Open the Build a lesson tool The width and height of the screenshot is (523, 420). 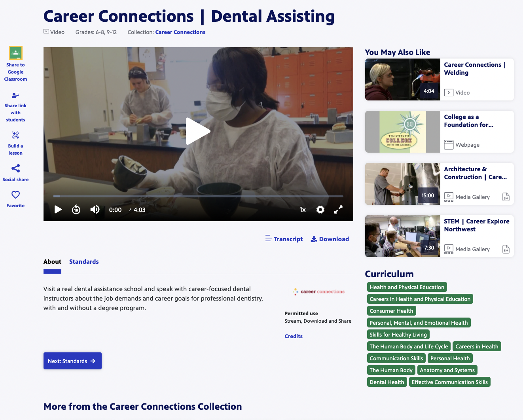[15, 135]
